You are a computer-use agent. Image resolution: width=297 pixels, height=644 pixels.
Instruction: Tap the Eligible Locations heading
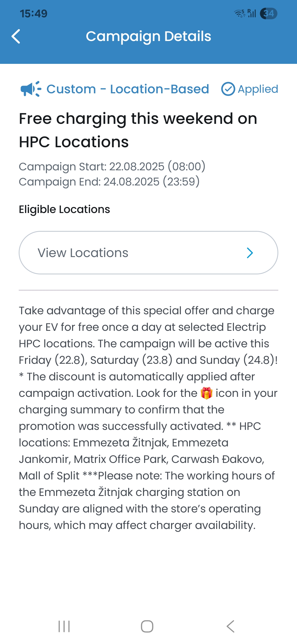tap(64, 209)
